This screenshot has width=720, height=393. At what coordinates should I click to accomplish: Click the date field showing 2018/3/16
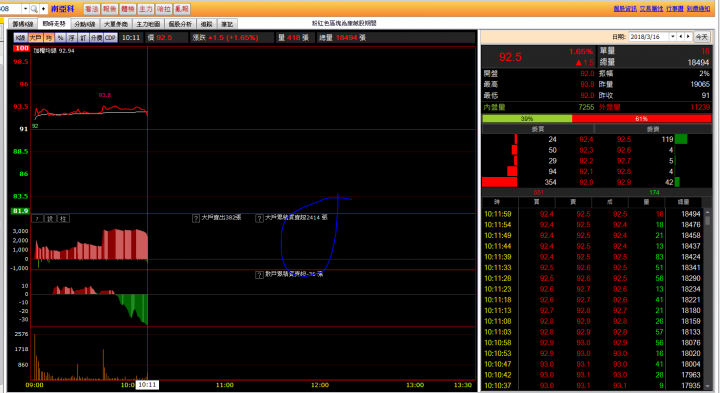(649, 37)
